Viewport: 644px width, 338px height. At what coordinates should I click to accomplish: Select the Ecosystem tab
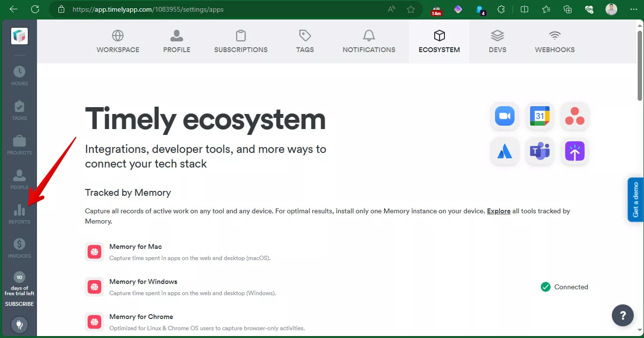click(440, 41)
